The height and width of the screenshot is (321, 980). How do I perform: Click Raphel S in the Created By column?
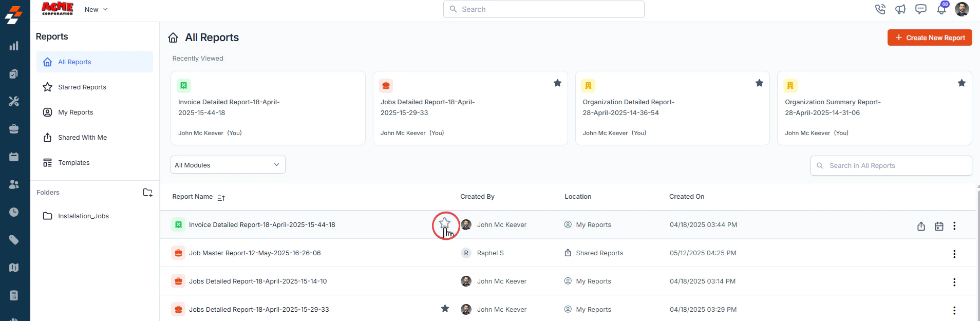490,253
